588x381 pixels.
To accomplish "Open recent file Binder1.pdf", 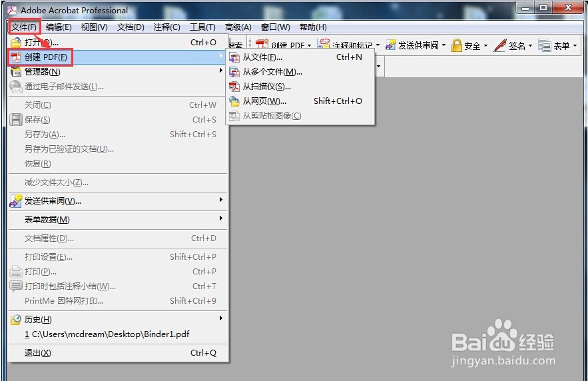I will pyautogui.click(x=118, y=334).
